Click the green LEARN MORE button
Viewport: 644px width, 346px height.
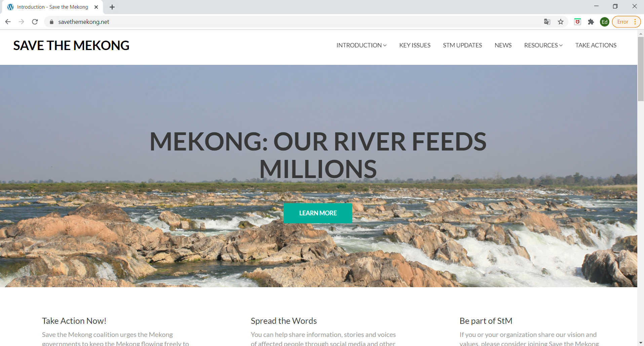click(318, 213)
